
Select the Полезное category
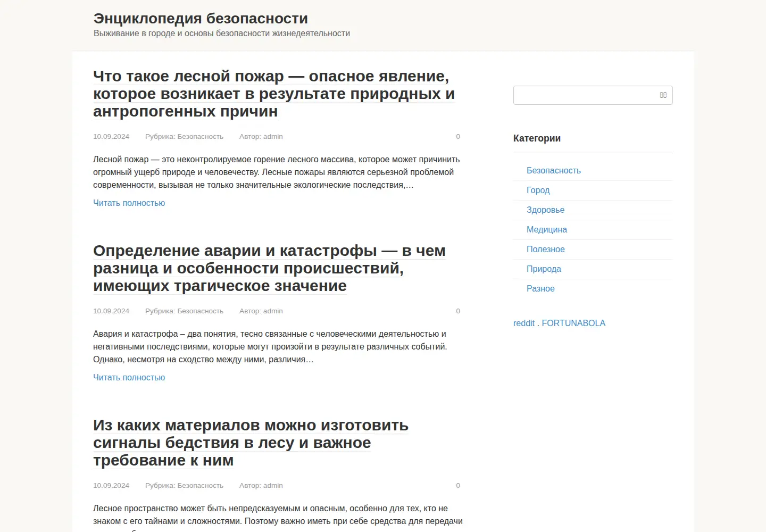546,249
